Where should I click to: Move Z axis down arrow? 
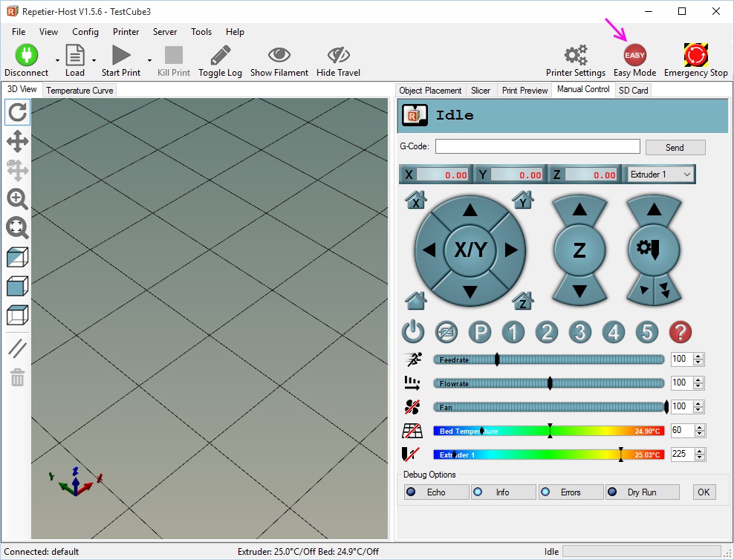579,291
